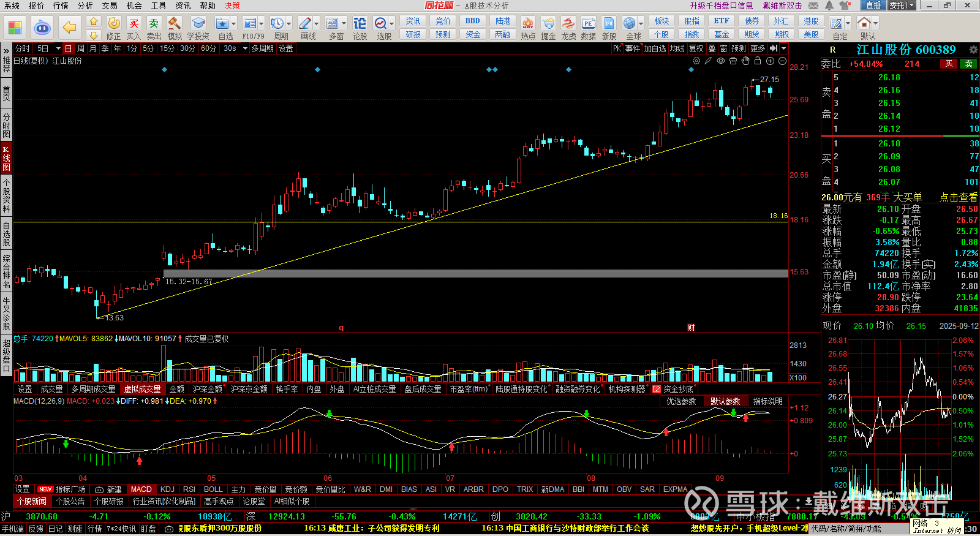980x536 pixels.
Task: Toggle 均线 moving average display
Action: (x=677, y=48)
